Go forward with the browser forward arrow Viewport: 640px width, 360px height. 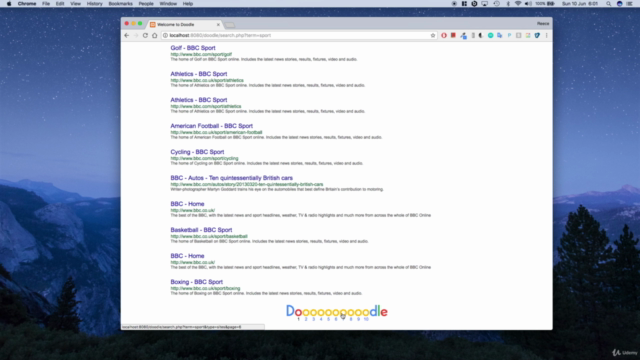coord(136,36)
